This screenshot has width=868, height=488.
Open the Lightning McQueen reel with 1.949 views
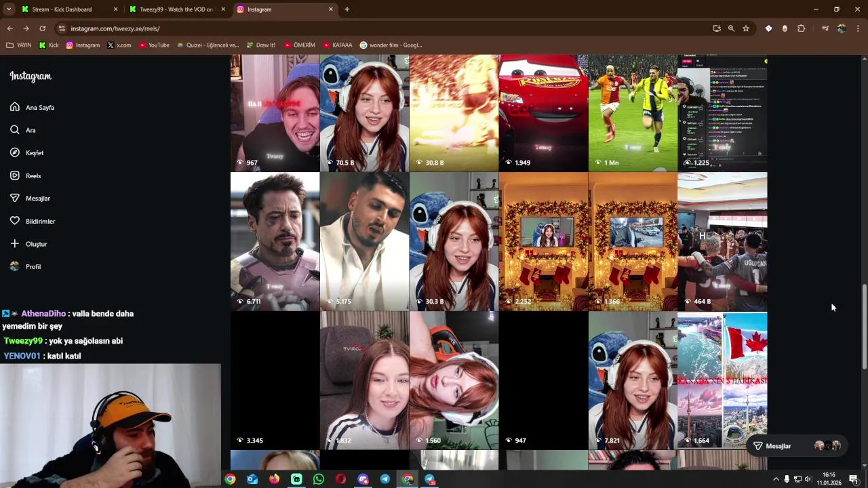[543, 113]
